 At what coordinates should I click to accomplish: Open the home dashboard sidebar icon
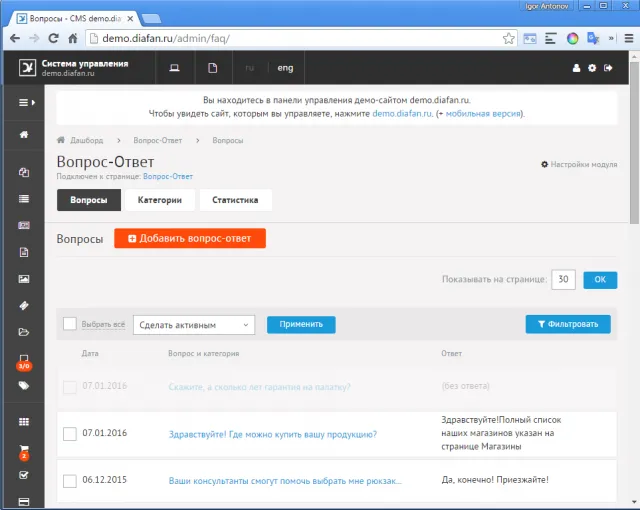[24, 134]
